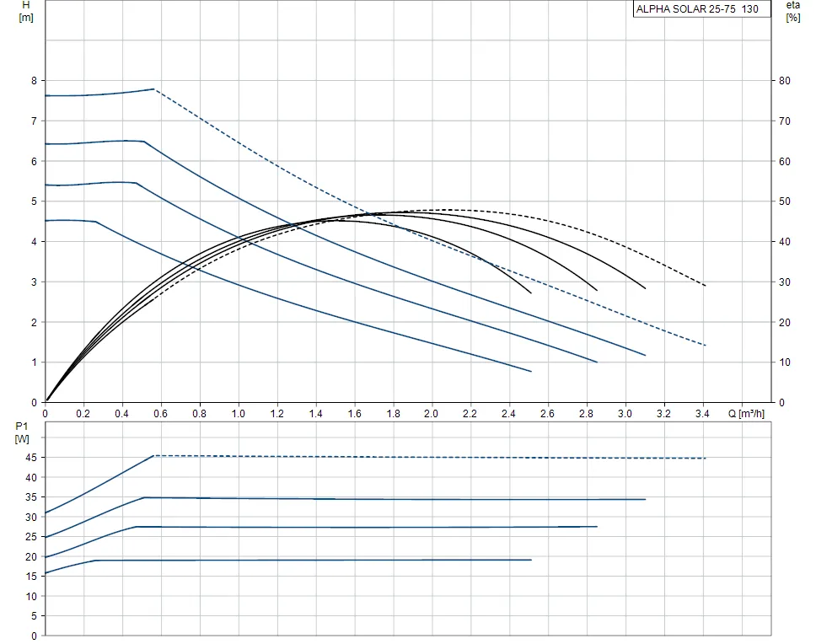Click the right end of the dashed efficiency curve
This screenshot has width=816, height=644.
point(705,286)
